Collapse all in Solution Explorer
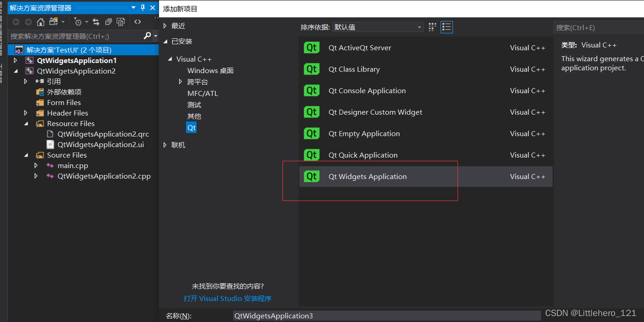This screenshot has width=644, height=322. pyautogui.click(x=108, y=22)
